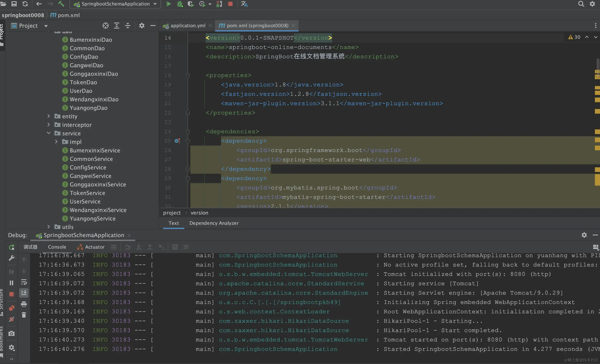
Task: Open the Actuator tab
Action: [x=94, y=247]
